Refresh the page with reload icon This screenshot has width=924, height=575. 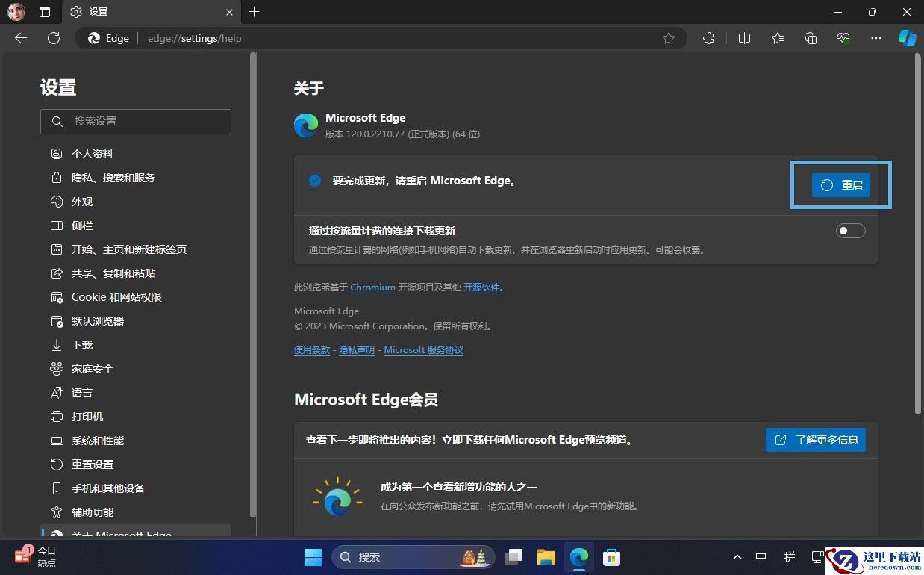54,38
